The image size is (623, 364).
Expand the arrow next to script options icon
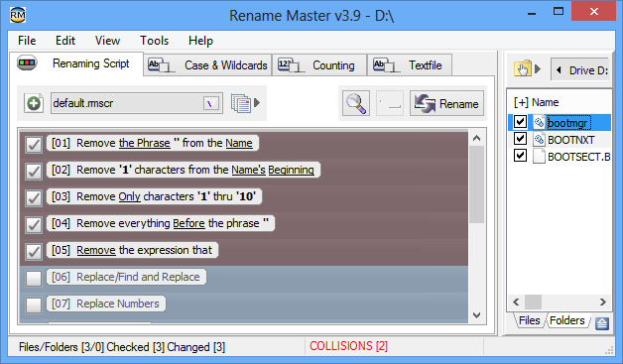[x=257, y=103]
